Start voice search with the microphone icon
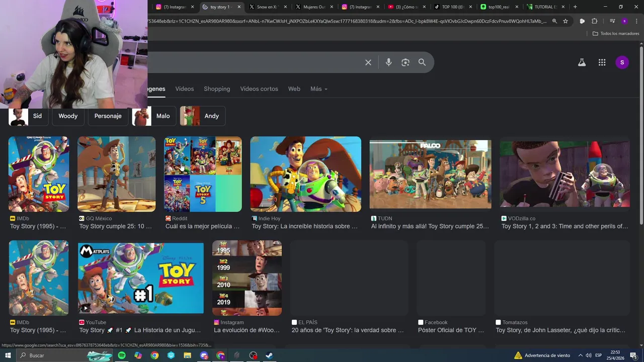The height and width of the screenshot is (362, 644). click(x=388, y=62)
